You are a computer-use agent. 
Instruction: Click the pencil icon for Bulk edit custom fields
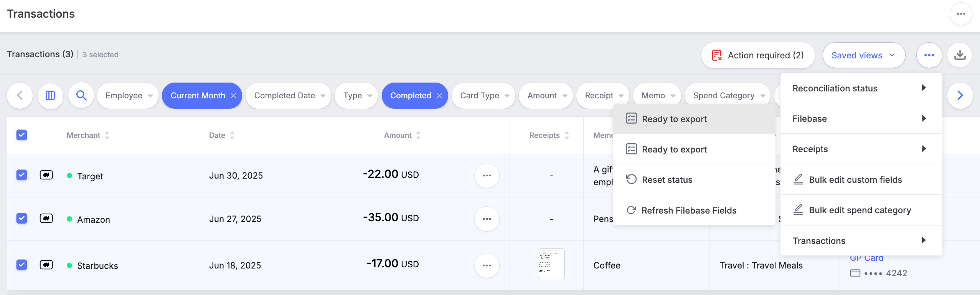tap(798, 179)
